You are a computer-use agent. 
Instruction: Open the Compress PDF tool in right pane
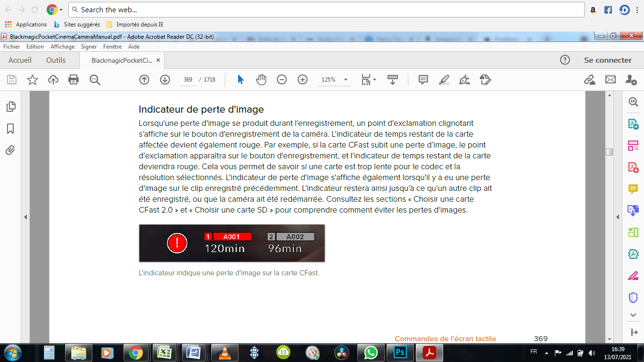pyautogui.click(x=633, y=254)
